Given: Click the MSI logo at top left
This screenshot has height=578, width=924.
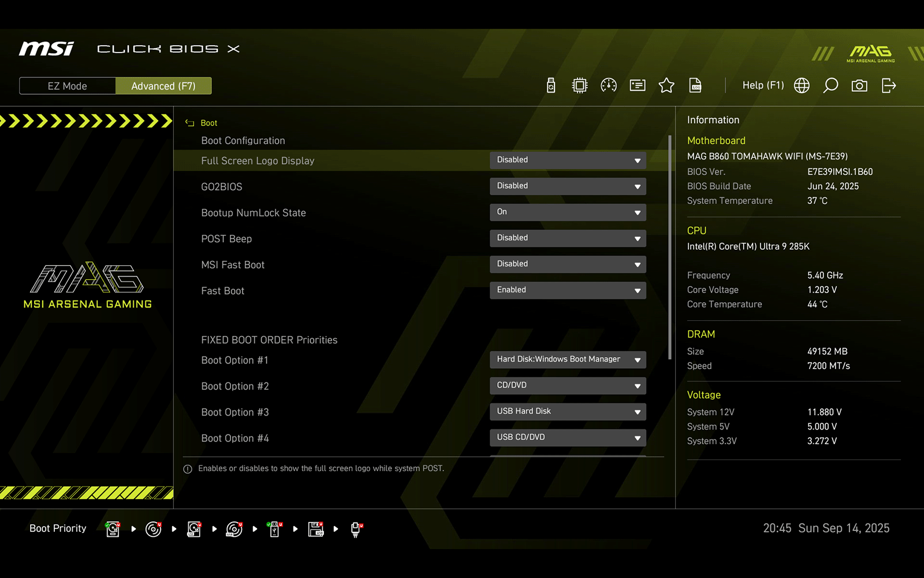Looking at the screenshot, I should click(46, 49).
